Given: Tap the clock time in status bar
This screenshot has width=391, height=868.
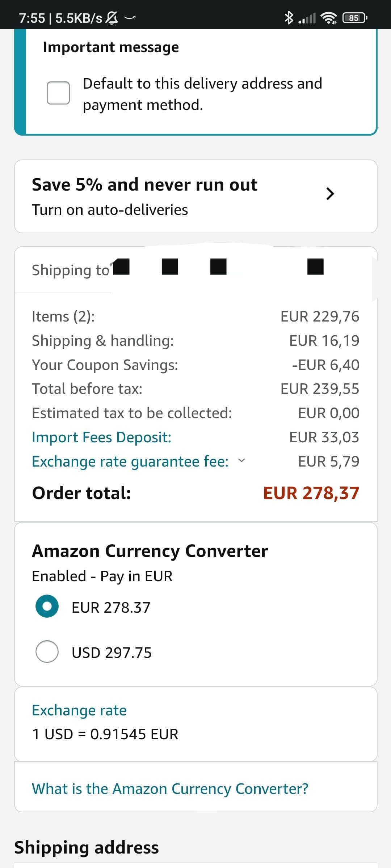Looking at the screenshot, I should pyautogui.click(x=32, y=18).
